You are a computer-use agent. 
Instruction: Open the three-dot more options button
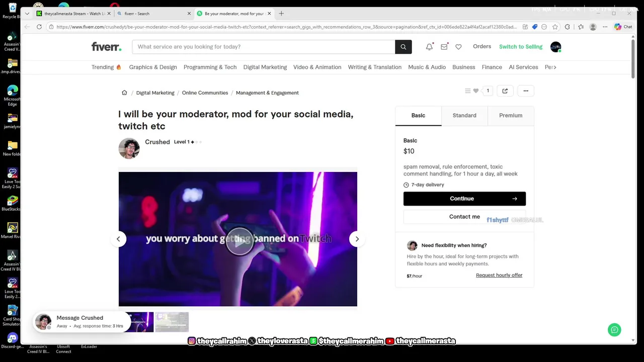526,91
